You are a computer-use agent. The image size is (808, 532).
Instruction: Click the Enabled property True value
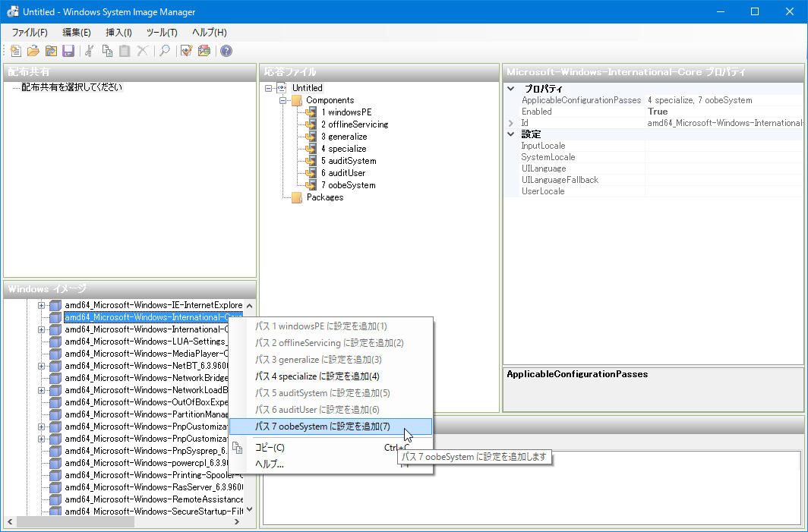[x=658, y=112]
